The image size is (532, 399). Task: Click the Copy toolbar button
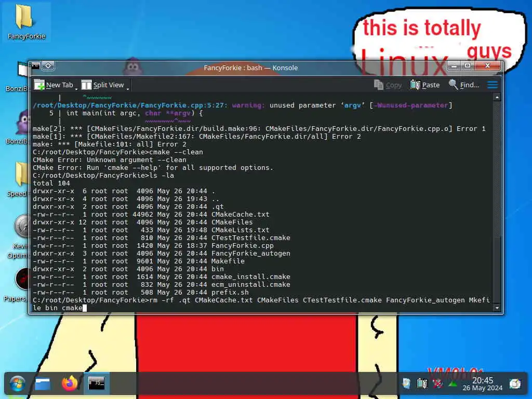coord(388,85)
